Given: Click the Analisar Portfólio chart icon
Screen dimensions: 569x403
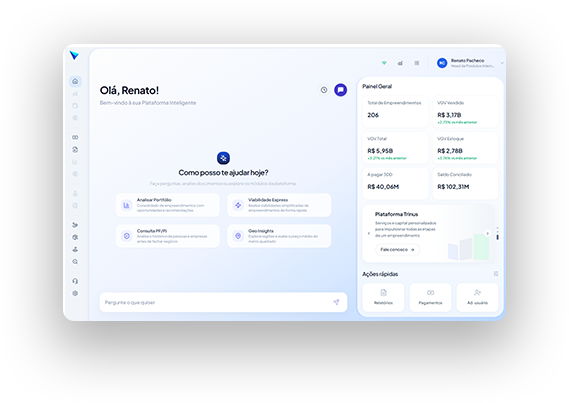Looking at the screenshot, I should 126,205.
